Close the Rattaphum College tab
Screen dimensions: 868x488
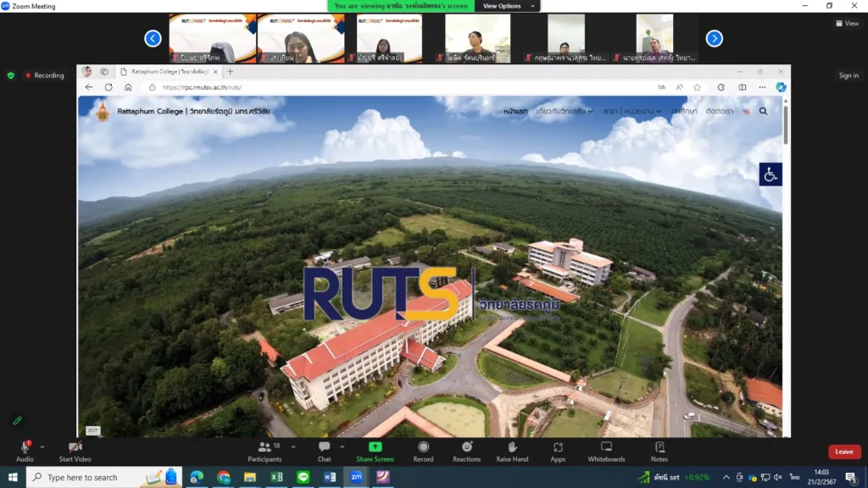coord(215,71)
